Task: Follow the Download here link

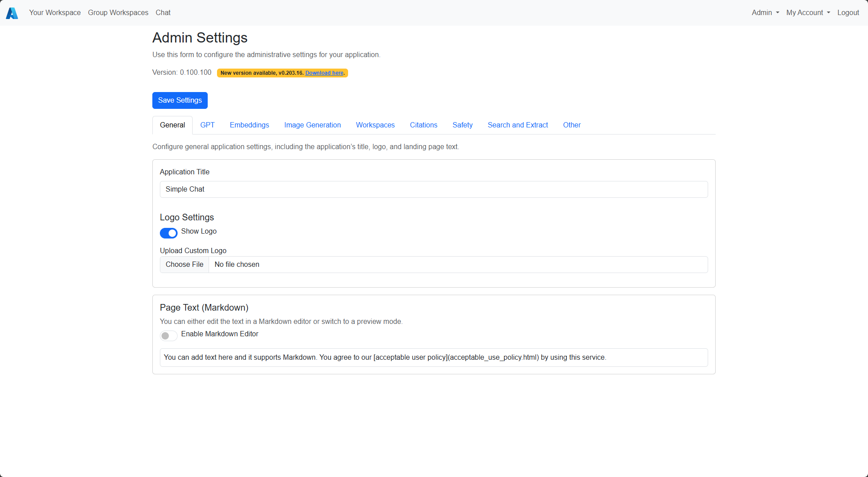Action: click(324, 73)
